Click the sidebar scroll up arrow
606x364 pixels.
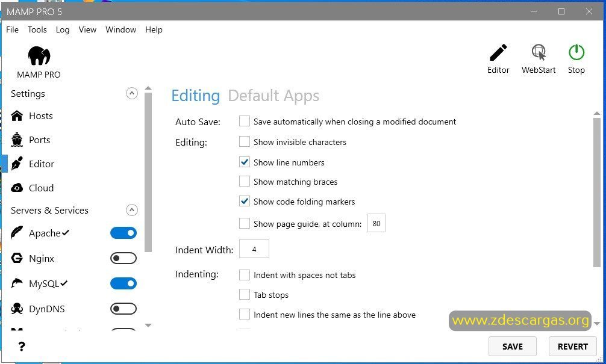(148, 88)
